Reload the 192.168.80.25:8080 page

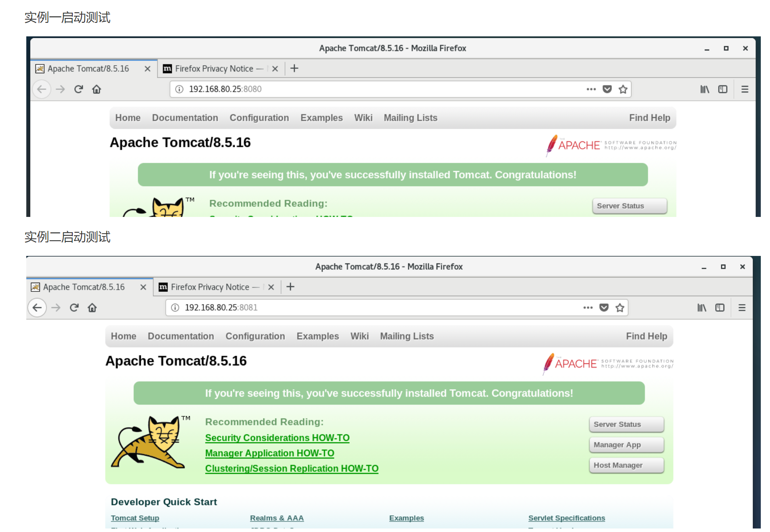78,89
